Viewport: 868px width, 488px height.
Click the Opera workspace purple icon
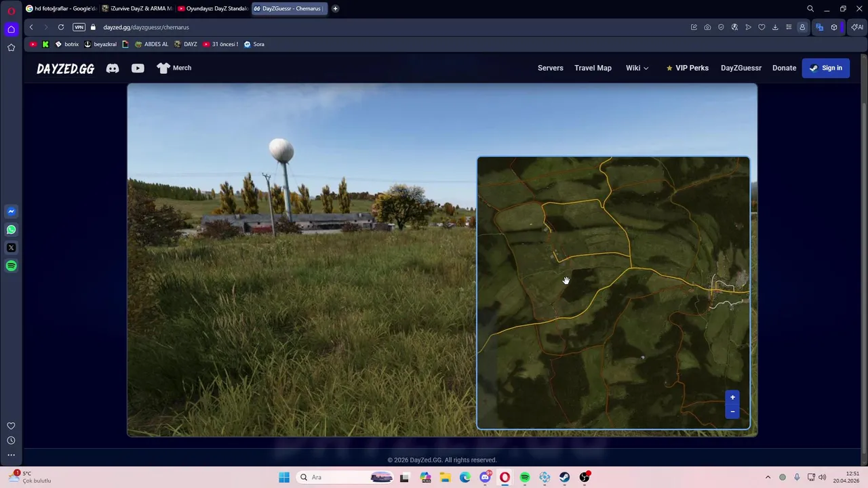click(x=11, y=29)
